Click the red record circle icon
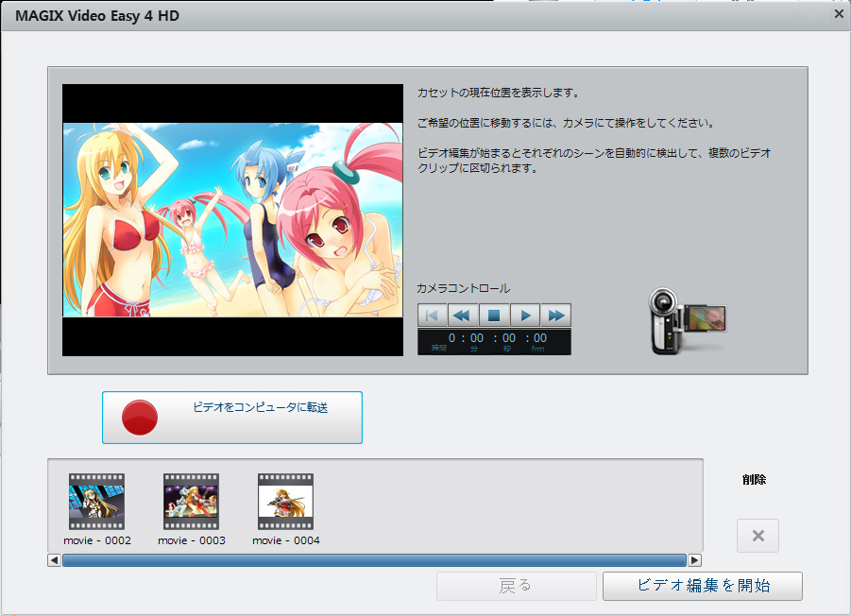851x616 pixels. (x=140, y=418)
